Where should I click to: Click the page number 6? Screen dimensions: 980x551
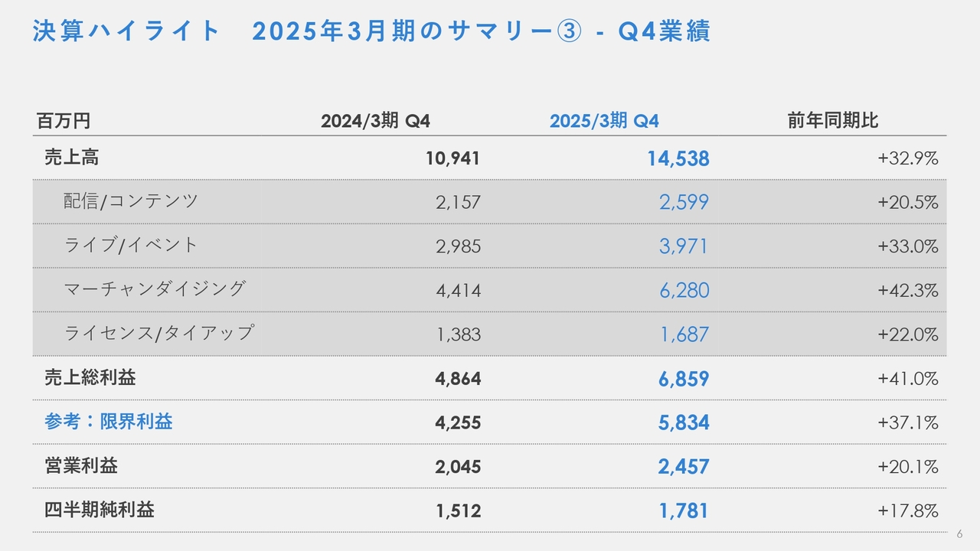(961, 533)
